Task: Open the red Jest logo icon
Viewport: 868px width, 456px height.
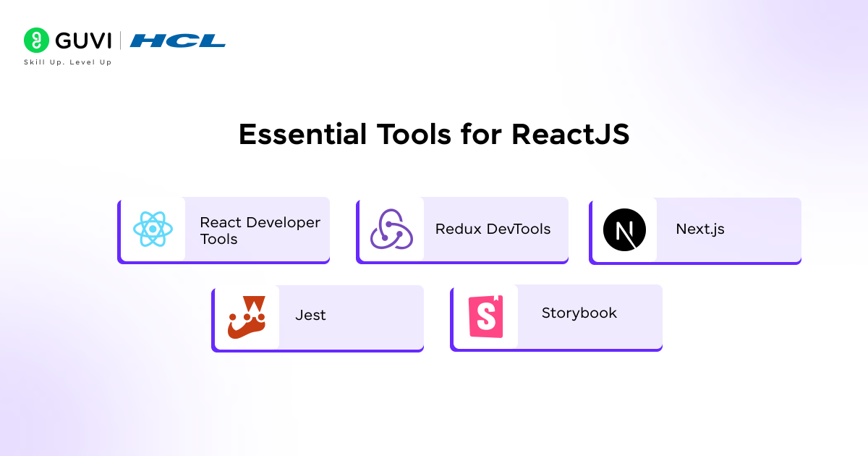Action: 246,317
